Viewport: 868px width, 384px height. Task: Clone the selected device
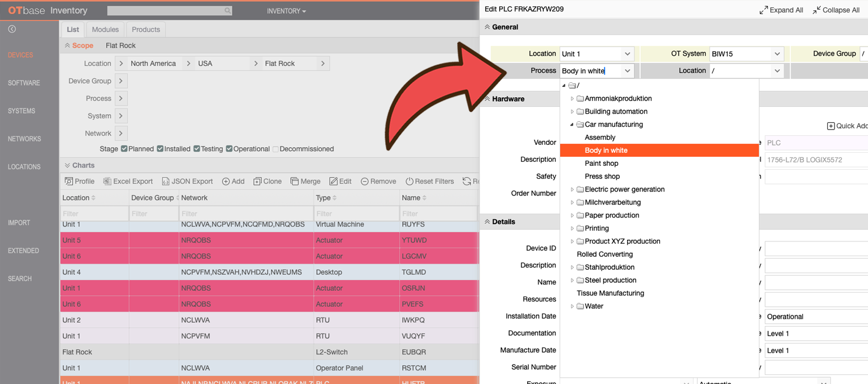[267, 181]
